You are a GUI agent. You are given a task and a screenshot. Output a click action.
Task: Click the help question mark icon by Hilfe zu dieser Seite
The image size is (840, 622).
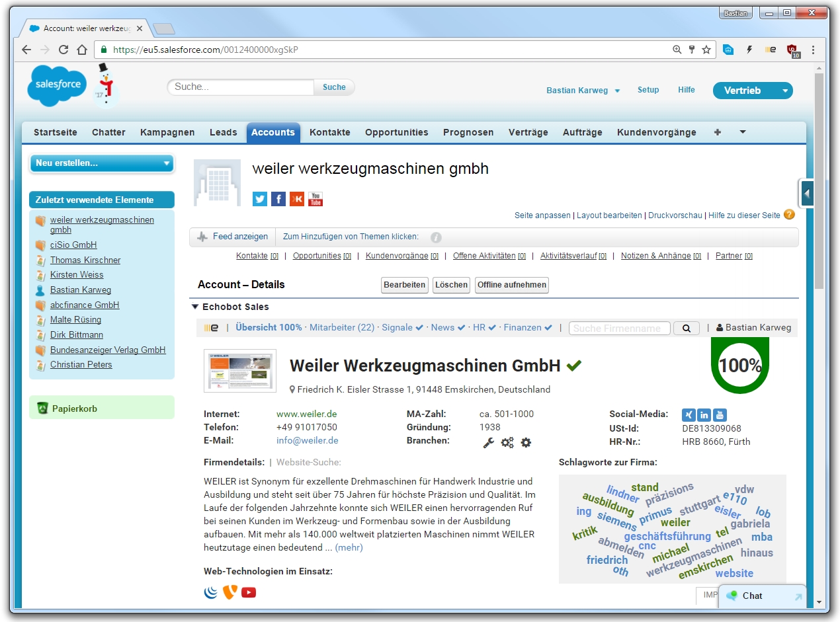point(788,215)
